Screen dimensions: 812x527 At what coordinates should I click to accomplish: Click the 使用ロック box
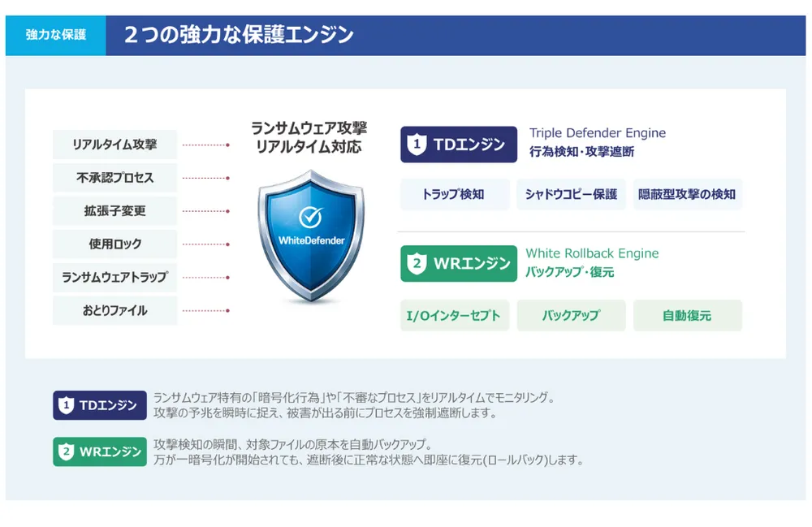(x=115, y=244)
